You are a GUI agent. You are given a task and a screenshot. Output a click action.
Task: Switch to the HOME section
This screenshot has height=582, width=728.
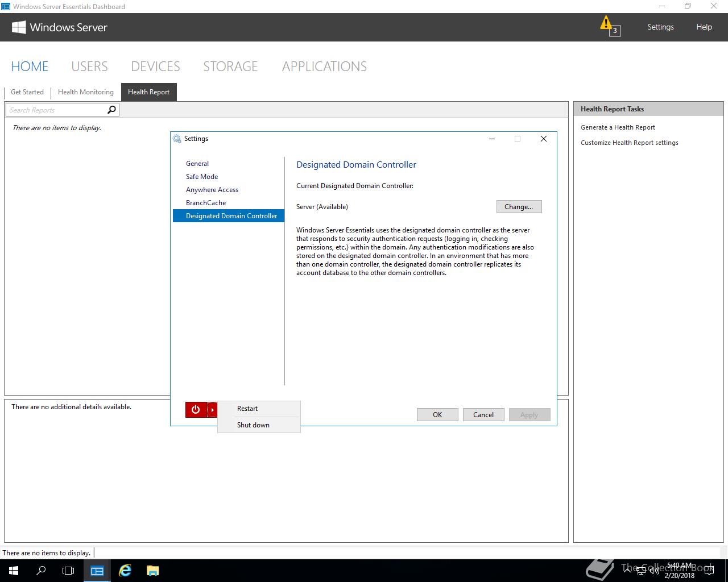(30, 66)
